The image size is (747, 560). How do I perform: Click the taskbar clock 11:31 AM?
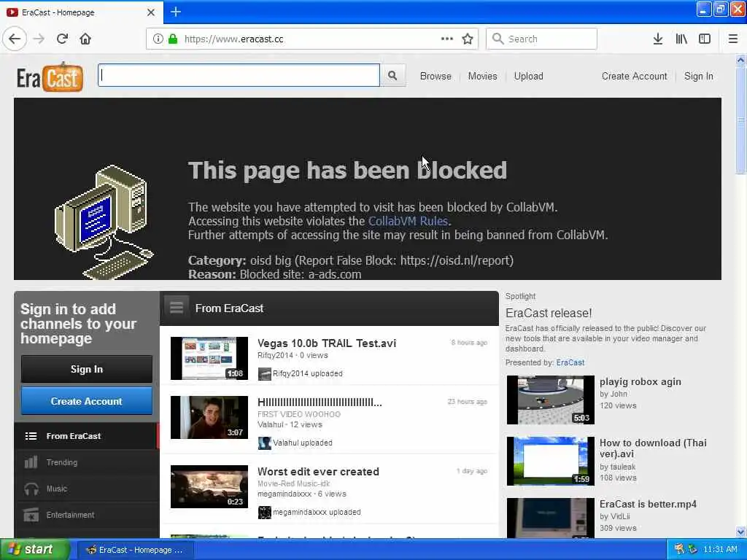tap(720, 549)
